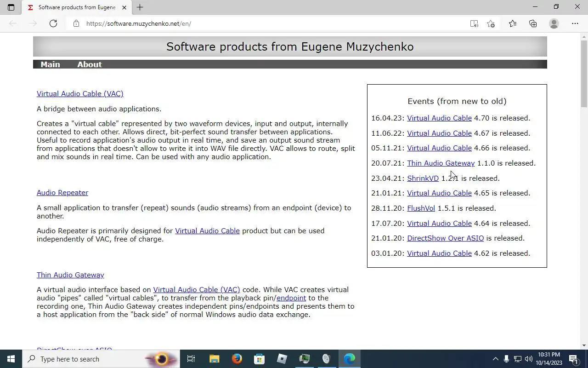Open Virtual Audio Cable 4.66 event link
588x368 pixels.
coord(439,148)
